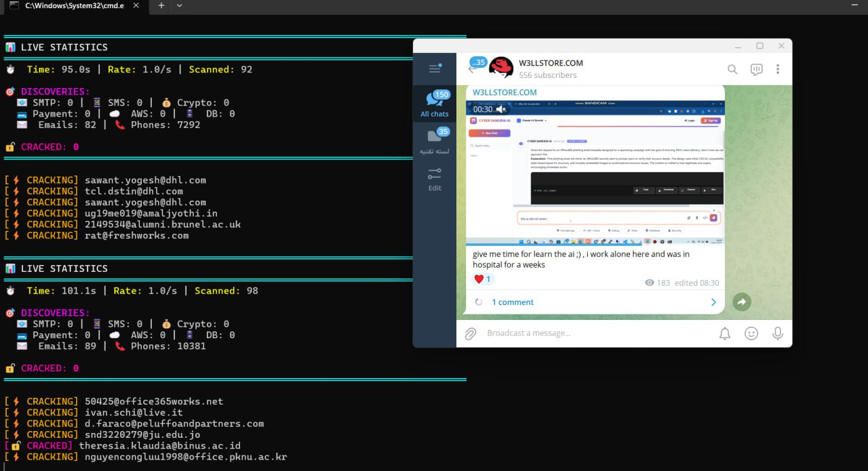Forward the post with the share arrow

[x=742, y=302]
